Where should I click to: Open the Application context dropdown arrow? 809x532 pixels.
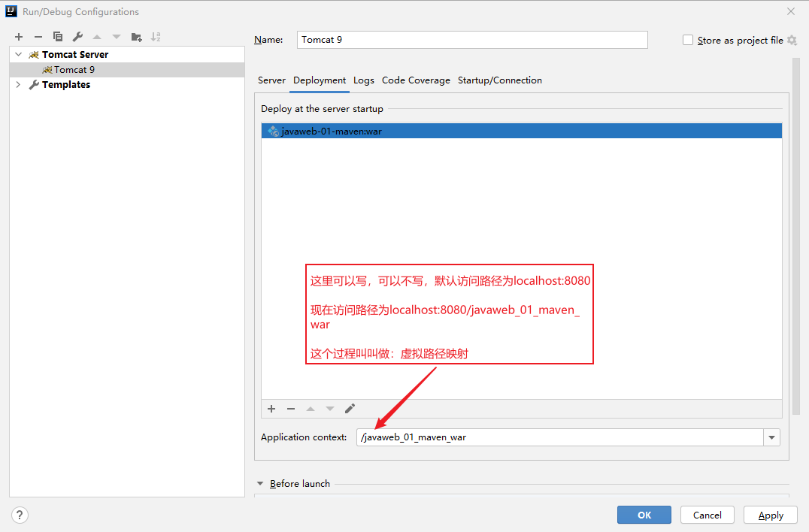click(772, 437)
